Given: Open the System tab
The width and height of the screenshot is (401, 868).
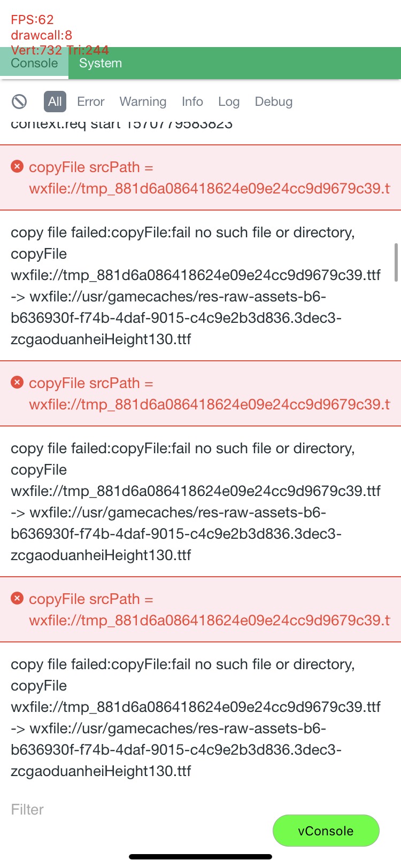Looking at the screenshot, I should click(x=101, y=64).
